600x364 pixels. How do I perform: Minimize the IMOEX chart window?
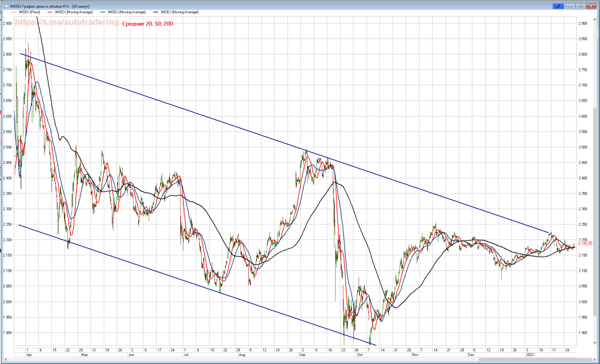(x=570, y=6)
